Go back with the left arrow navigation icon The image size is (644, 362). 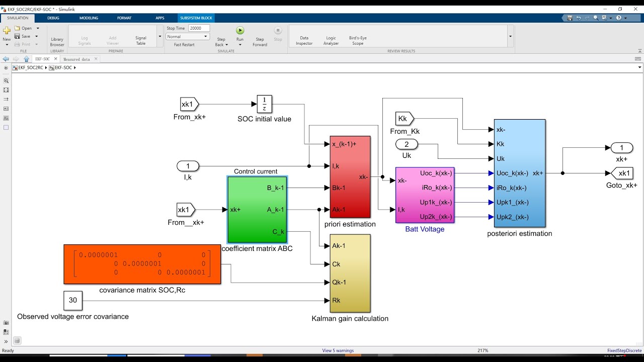(x=6, y=59)
